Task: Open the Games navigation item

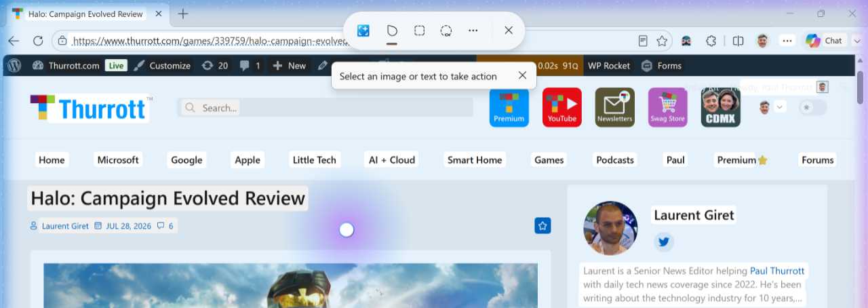Action: click(x=549, y=159)
